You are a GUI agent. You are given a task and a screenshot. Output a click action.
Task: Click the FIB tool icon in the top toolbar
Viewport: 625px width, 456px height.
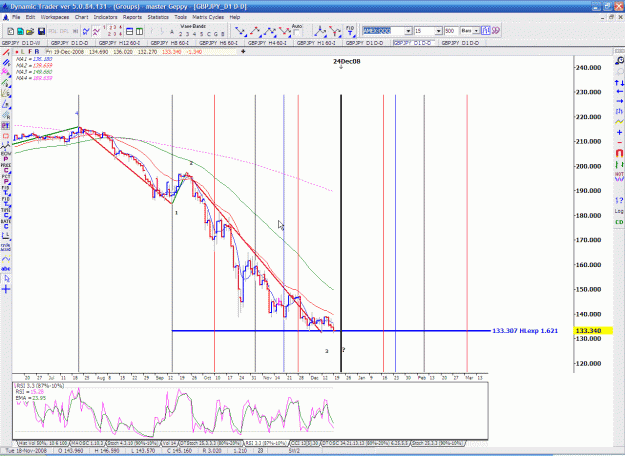pyautogui.click(x=350, y=31)
